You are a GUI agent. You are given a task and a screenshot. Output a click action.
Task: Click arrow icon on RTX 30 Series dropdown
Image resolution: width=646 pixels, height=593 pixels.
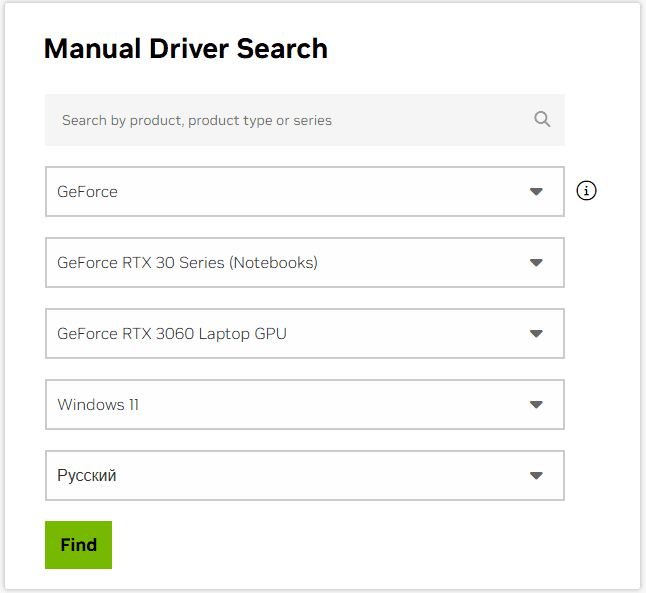(536, 263)
